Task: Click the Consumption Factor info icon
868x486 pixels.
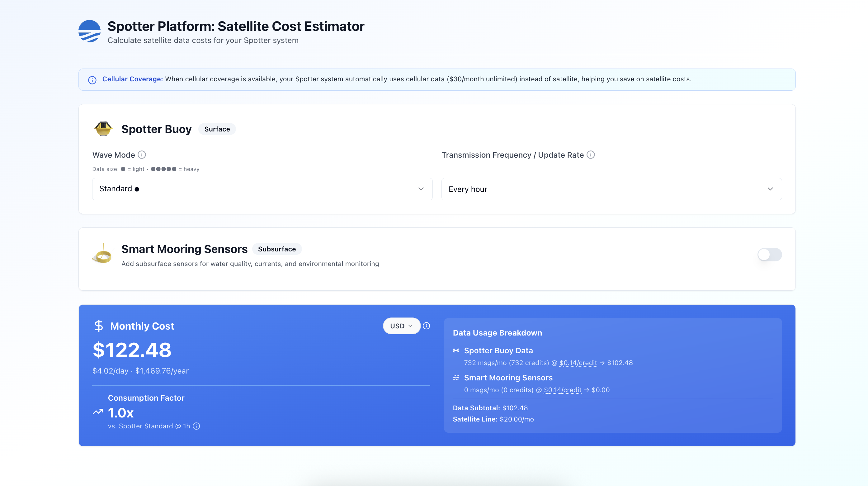Action: pos(196,426)
